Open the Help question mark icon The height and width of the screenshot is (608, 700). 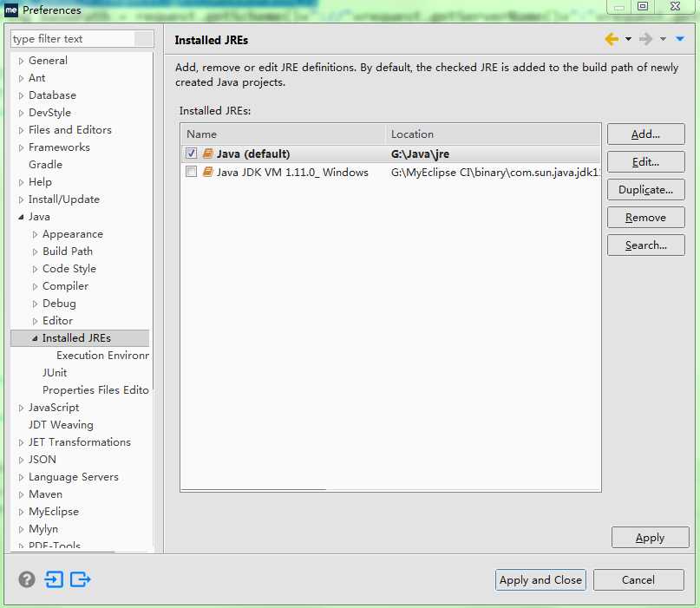pyautogui.click(x=27, y=579)
